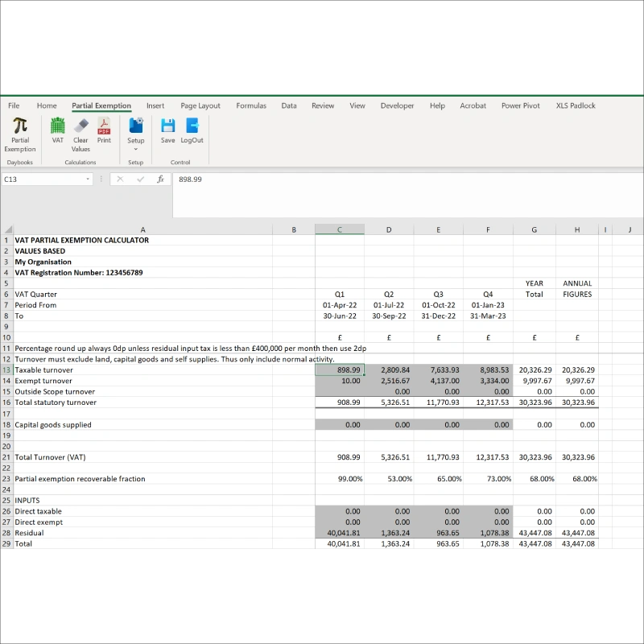Switch to the Page Layout tab
The height and width of the screenshot is (644, 644).
click(x=200, y=105)
